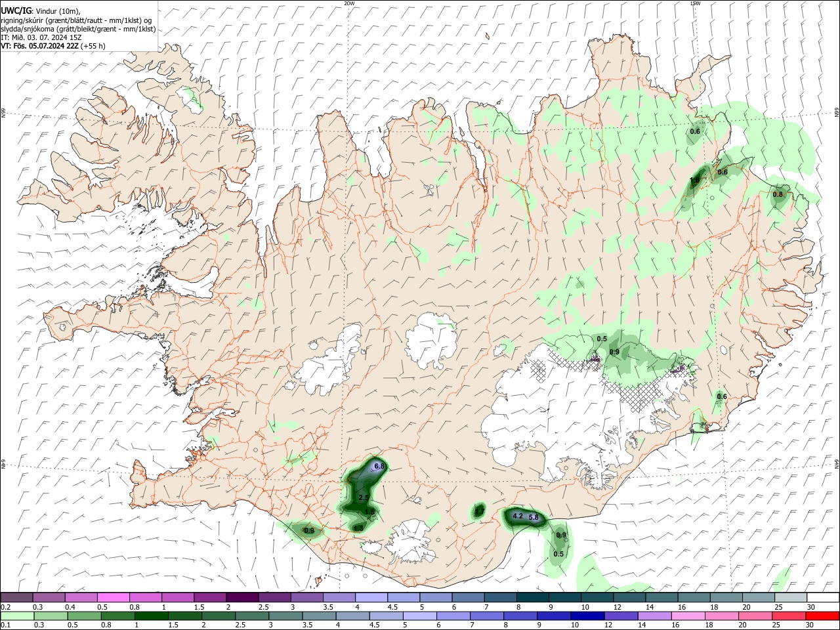
Task: Click the 6.8 precipitation value on the map
Action: tap(379, 466)
